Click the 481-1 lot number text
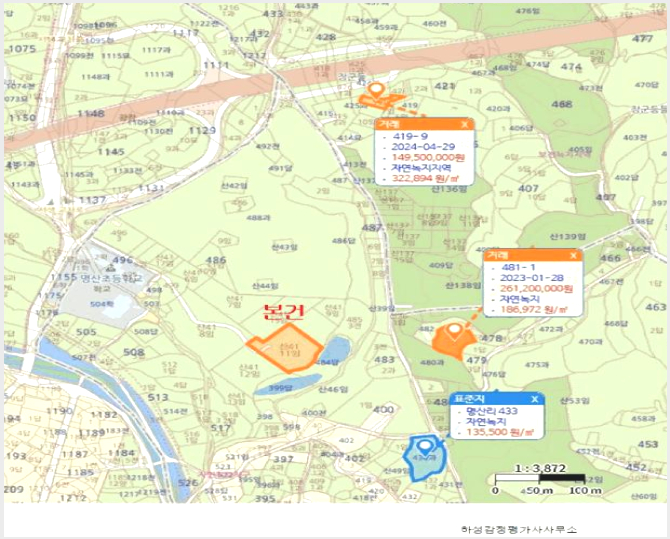Image resolution: width=670 pixels, height=539 pixels. [x=518, y=268]
